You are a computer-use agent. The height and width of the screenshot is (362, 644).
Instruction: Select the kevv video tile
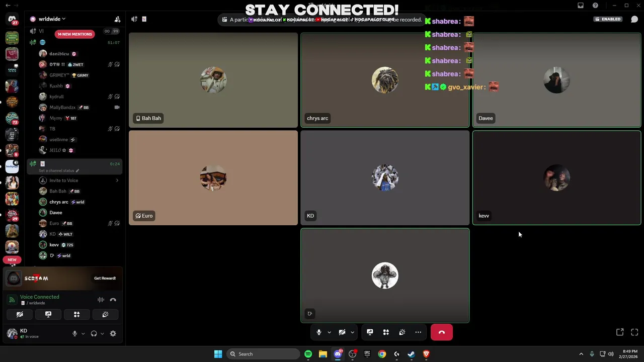tap(556, 177)
